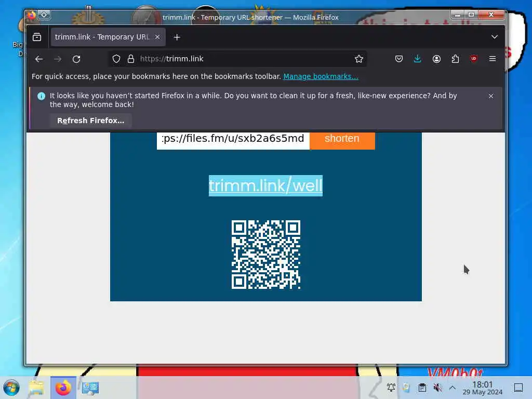Open the Firefox application menu
The height and width of the screenshot is (399, 532).
[493, 59]
